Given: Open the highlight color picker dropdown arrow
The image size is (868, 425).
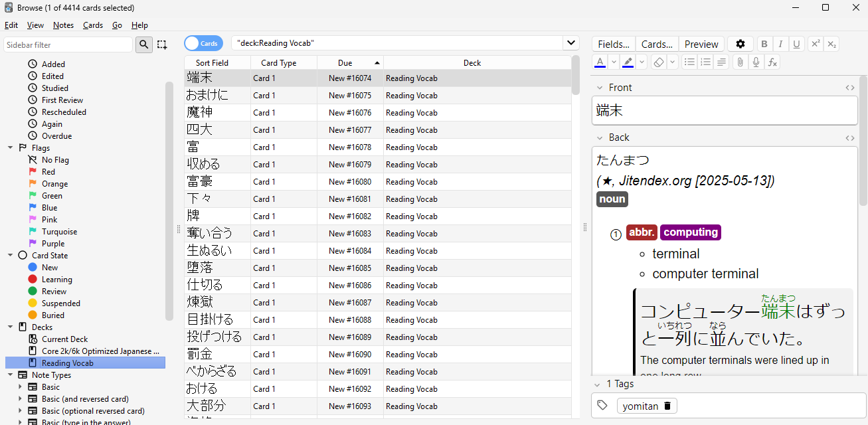Looking at the screenshot, I should [x=642, y=62].
